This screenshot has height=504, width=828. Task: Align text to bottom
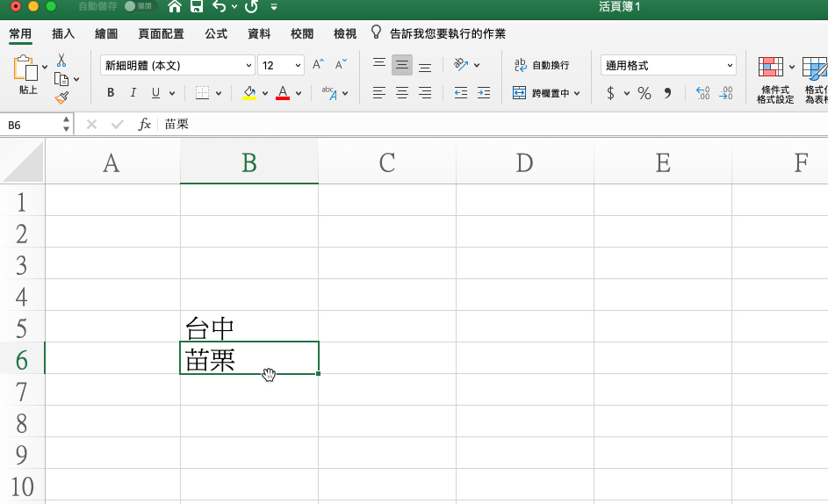[x=425, y=66]
